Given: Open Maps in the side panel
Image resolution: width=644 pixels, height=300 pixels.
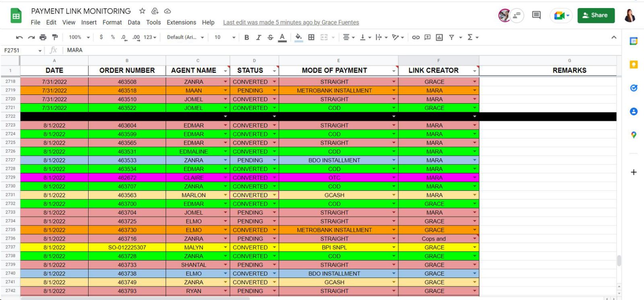Looking at the screenshot, I should pos(634,135).
